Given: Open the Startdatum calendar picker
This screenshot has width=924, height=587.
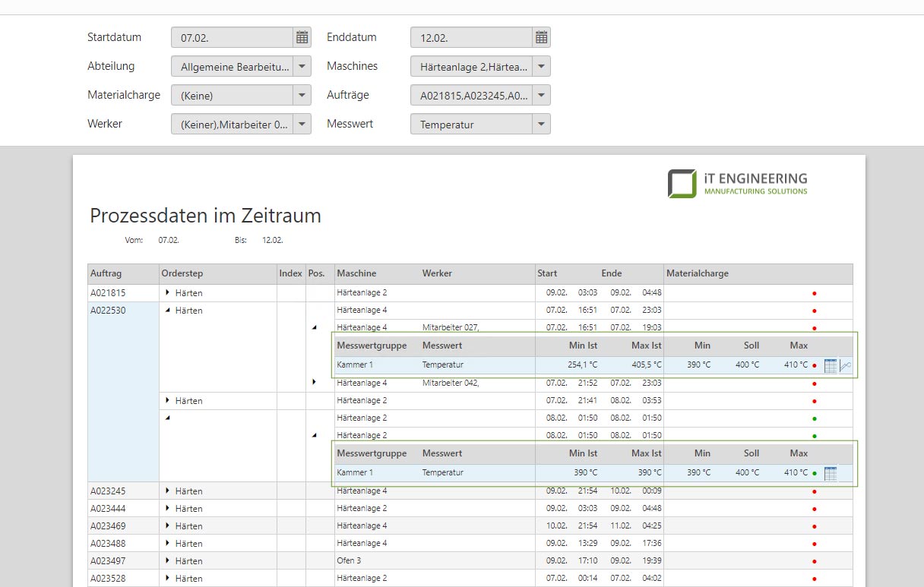Looking at the screenshot, I should coord(302,37).
